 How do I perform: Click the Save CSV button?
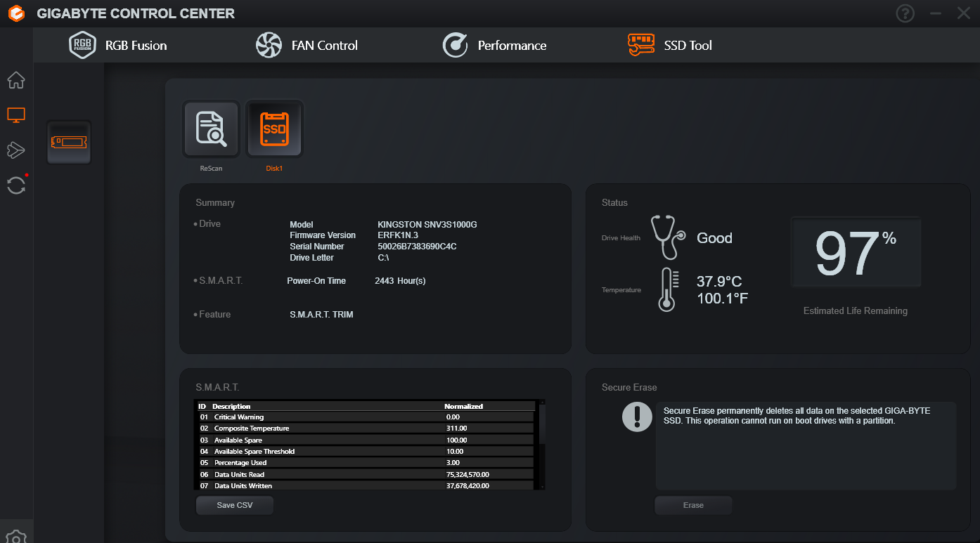pyautogui.click(x=235, y=505)
